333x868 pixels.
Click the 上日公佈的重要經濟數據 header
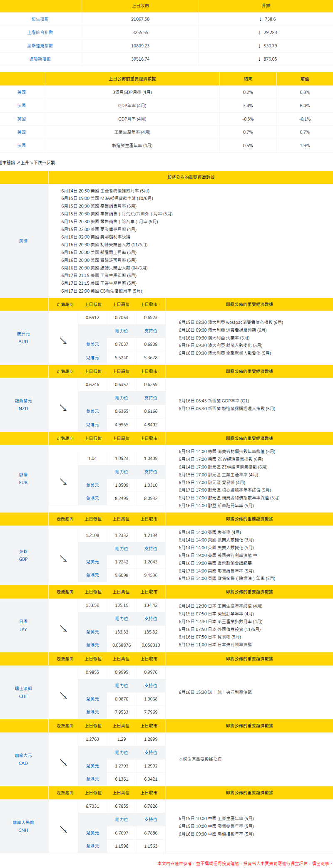point(132,79)
